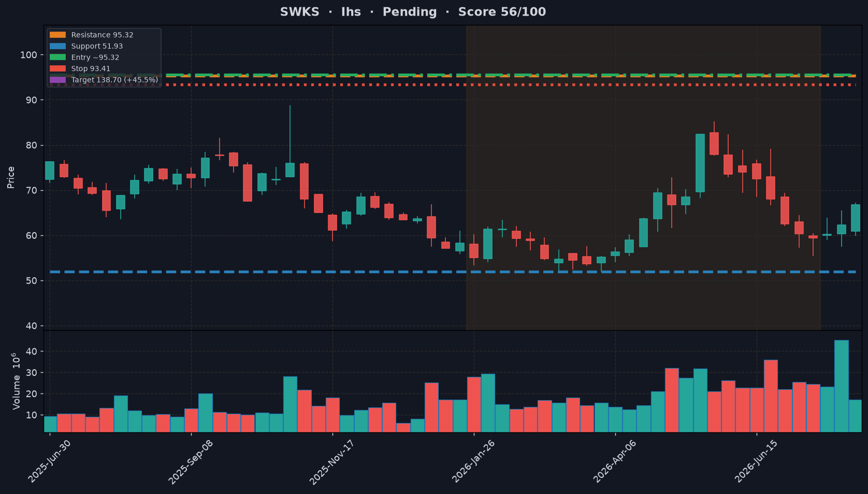Select the "Entry ~95.32" legend label
Viewport: 868px width, 494px height.
point(95,58)
